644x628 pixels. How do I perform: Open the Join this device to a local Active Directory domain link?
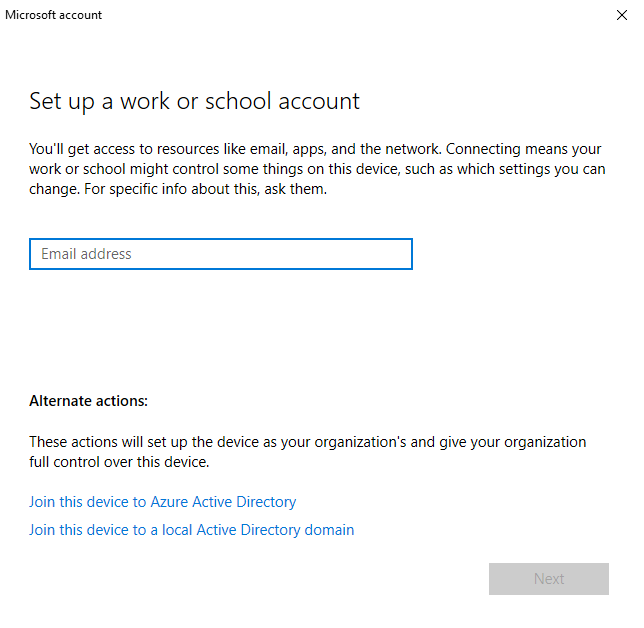point(191,530)
